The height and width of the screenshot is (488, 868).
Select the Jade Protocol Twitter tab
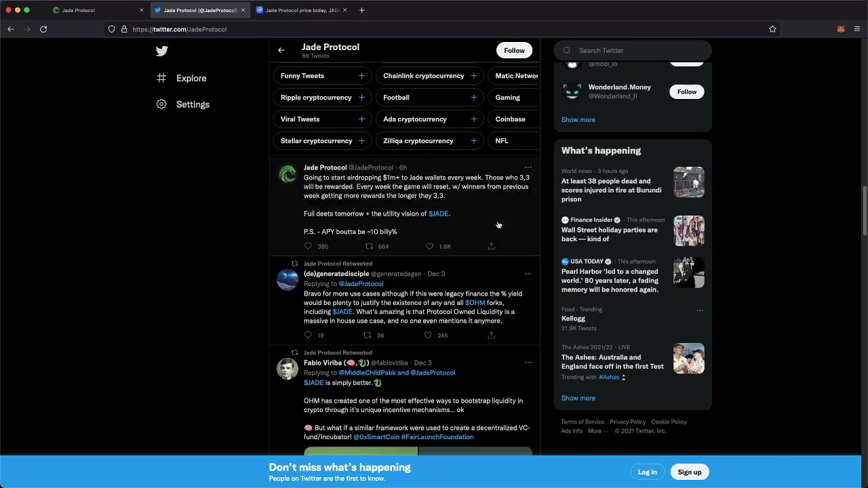coord(199,10)
